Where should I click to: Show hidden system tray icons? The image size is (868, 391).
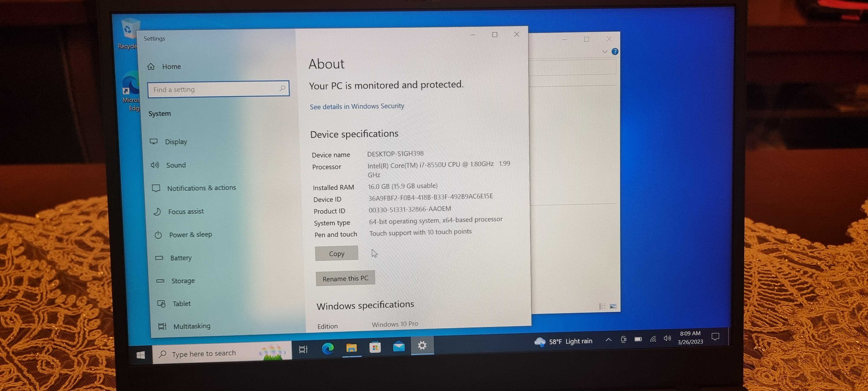point(608,340)
